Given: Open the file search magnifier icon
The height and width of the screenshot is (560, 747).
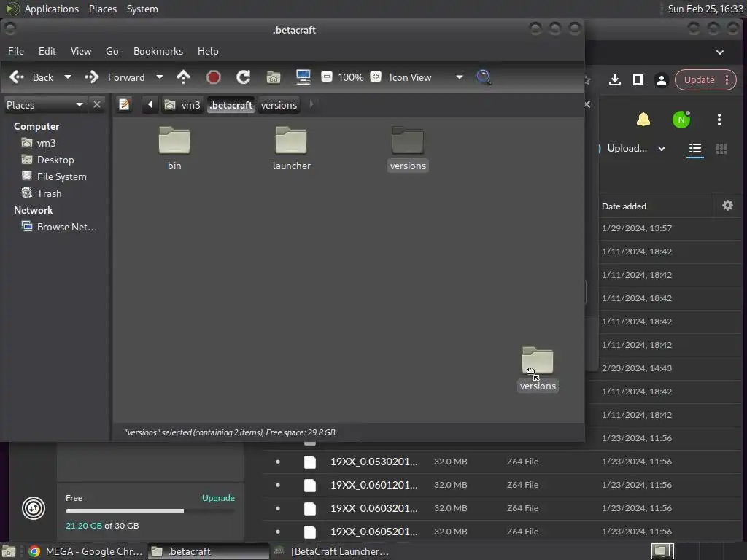Looking at the screenshot, I should click(484, 77).
